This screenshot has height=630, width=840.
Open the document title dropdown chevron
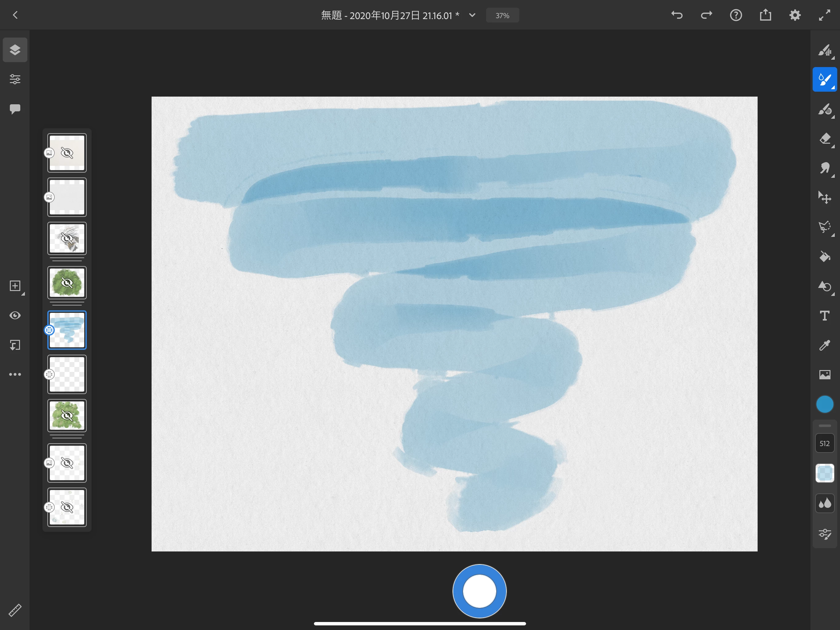click(x=472, y=15)
